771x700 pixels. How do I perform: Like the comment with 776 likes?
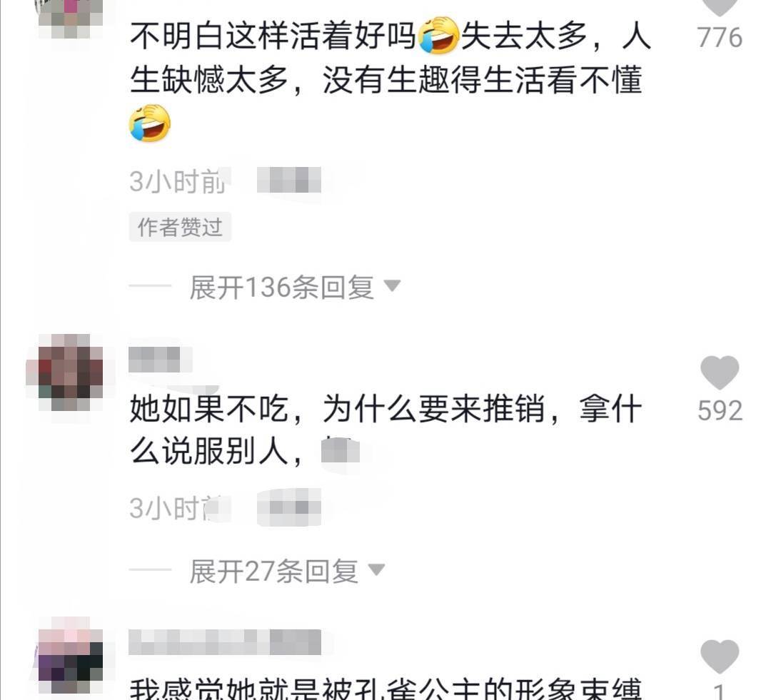click(x=720, y=7)
